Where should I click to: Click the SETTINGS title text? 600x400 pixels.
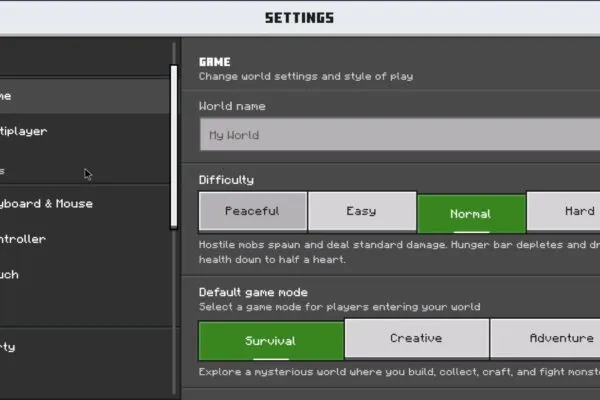pos(300,18)
